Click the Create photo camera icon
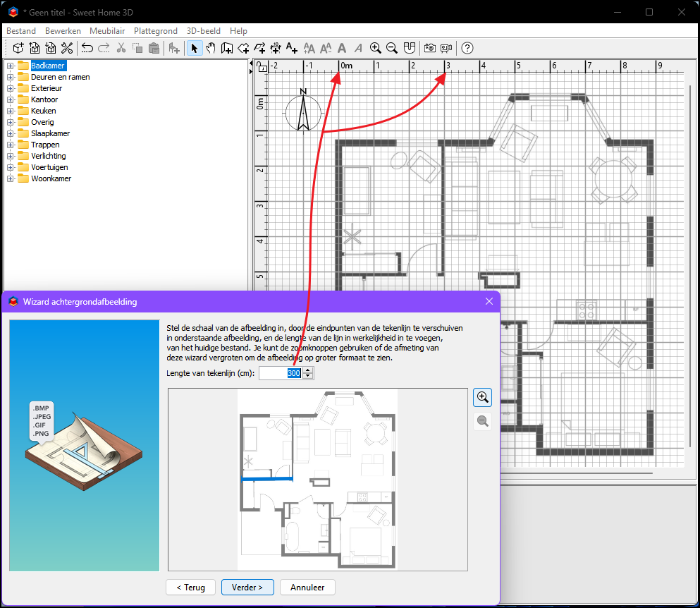This screenshot has height=608, width=700. (430, 48)
